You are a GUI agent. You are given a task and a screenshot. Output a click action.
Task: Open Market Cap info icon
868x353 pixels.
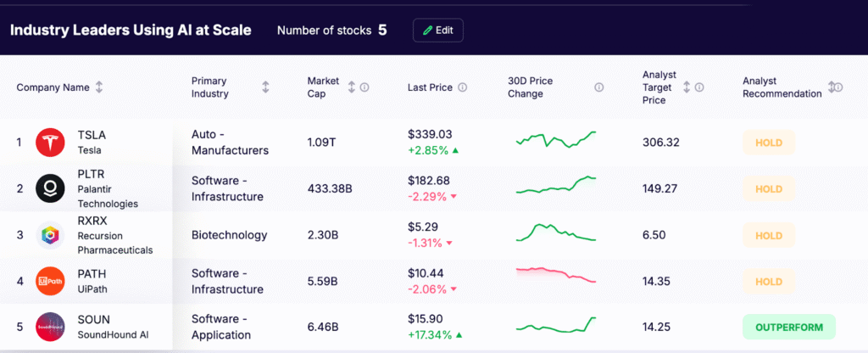(364, 87)
